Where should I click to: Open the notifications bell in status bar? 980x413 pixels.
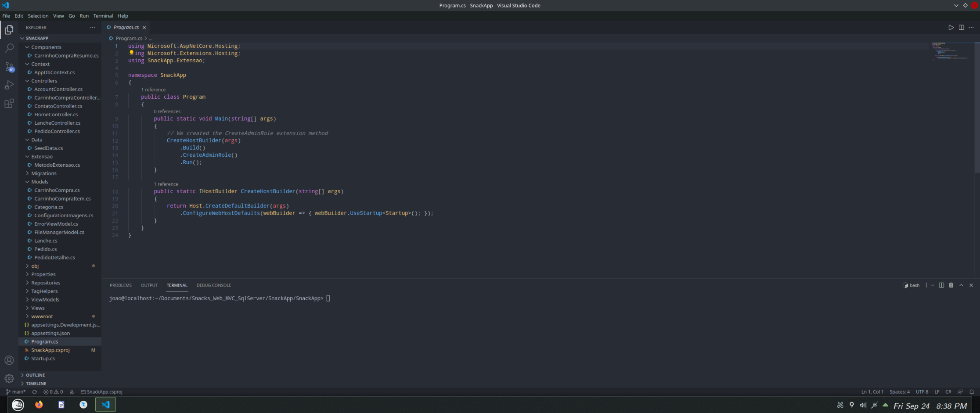(972, 392)
